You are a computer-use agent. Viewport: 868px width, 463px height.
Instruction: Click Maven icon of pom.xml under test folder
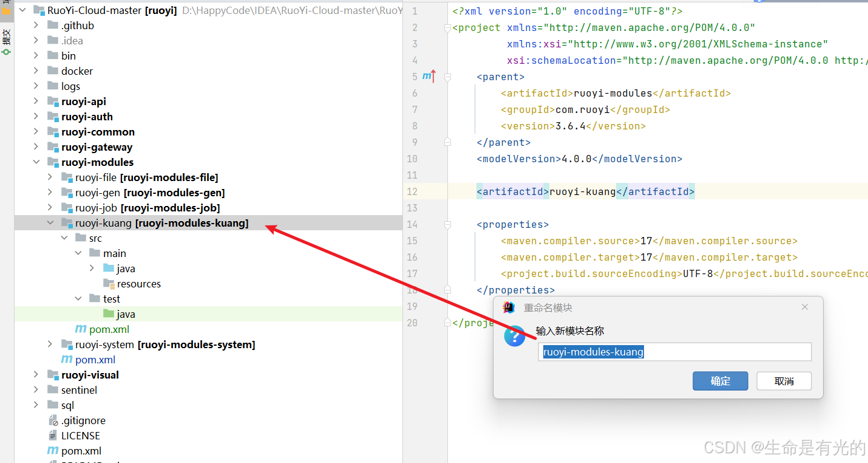pos(81,329)
